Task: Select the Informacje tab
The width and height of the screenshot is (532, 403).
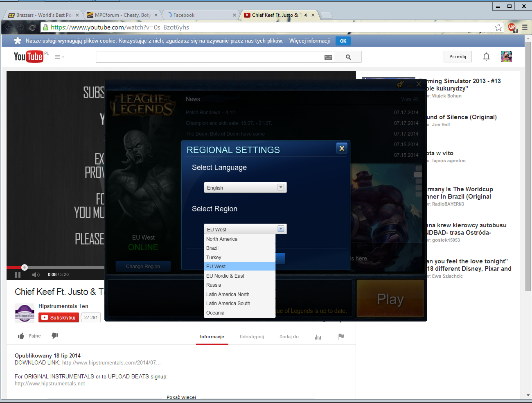Action: coord(212,337)
